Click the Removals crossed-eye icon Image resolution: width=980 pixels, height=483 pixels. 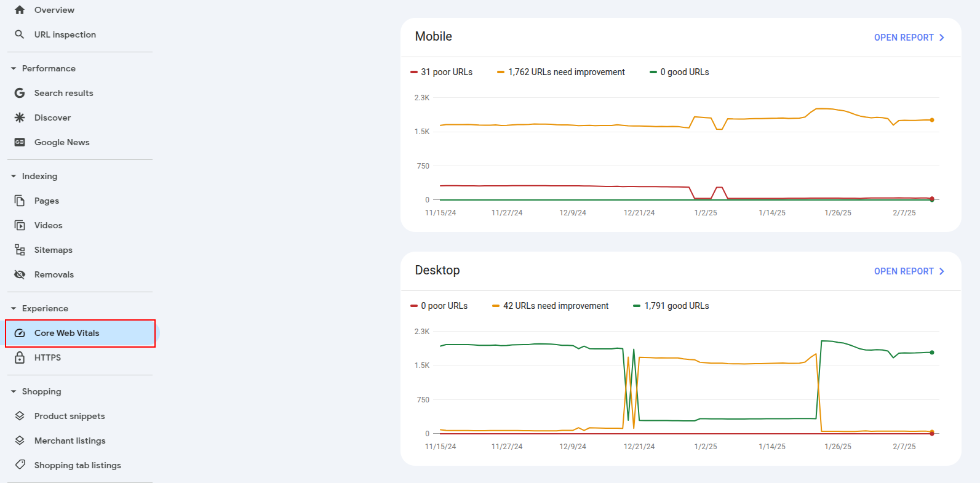coord(20,274)
